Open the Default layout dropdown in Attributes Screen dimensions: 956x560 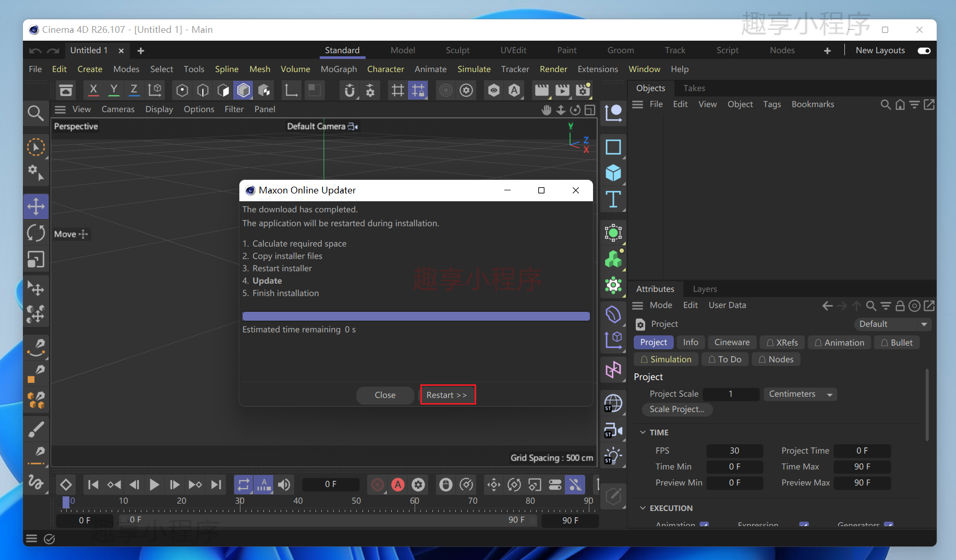(x=892, y=324)
